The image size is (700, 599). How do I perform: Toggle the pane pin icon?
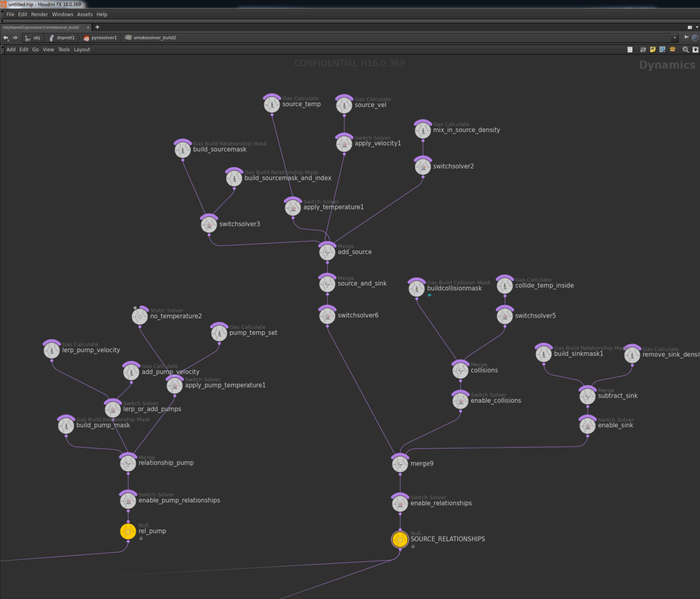click(x=686, y=38)
